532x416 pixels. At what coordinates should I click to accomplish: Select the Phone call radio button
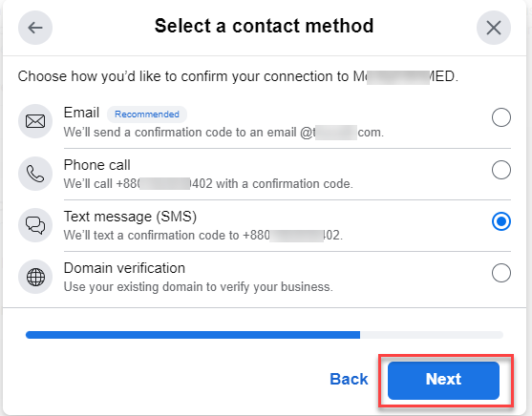point(501,170)
